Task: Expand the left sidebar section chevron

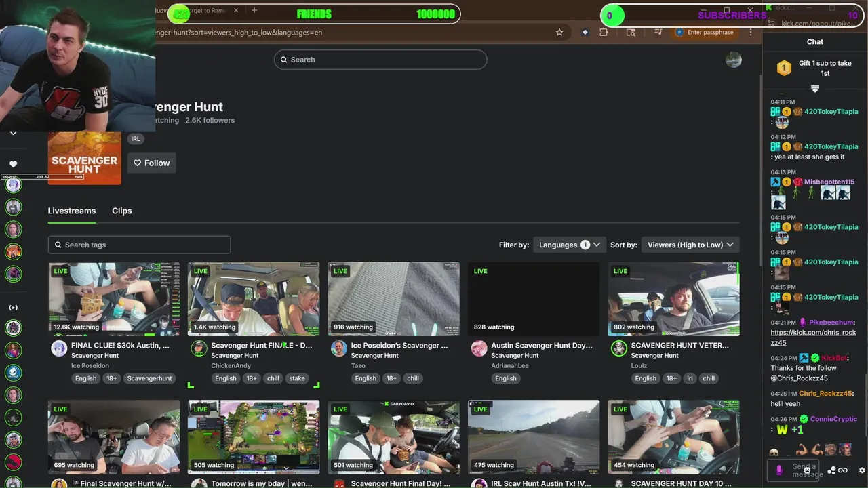Action: point(13,134)
